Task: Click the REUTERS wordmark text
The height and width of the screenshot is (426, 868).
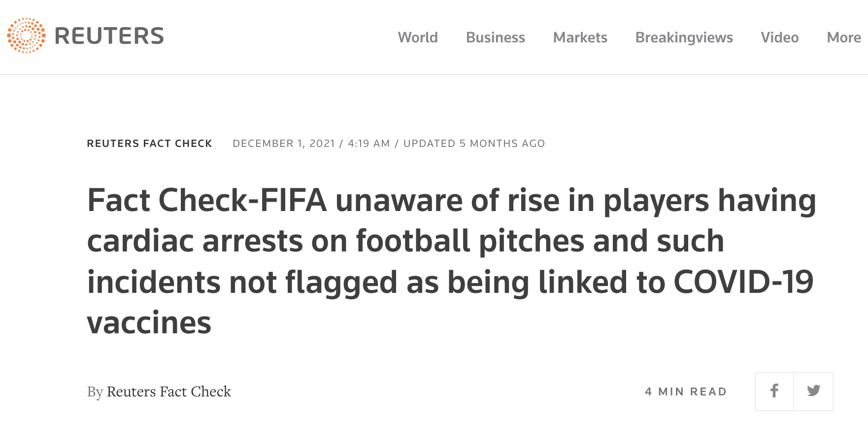Action: pyautogui.click(x=109, y=36)
